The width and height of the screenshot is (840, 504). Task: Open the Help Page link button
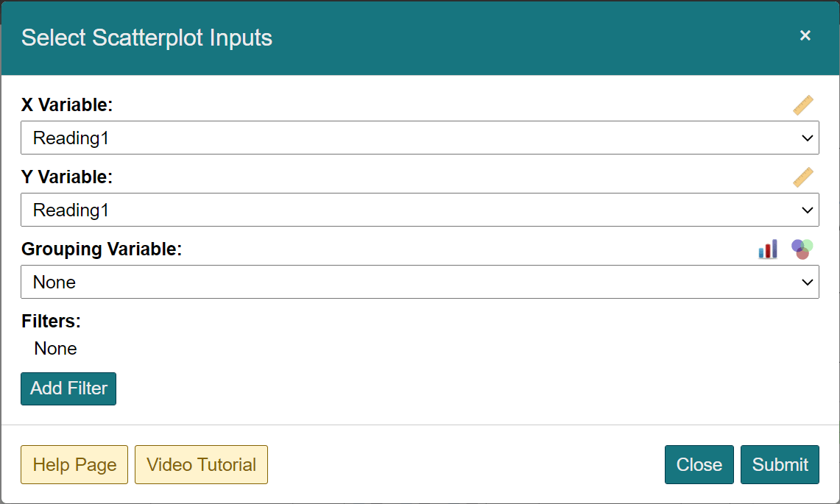coord(74,465)
